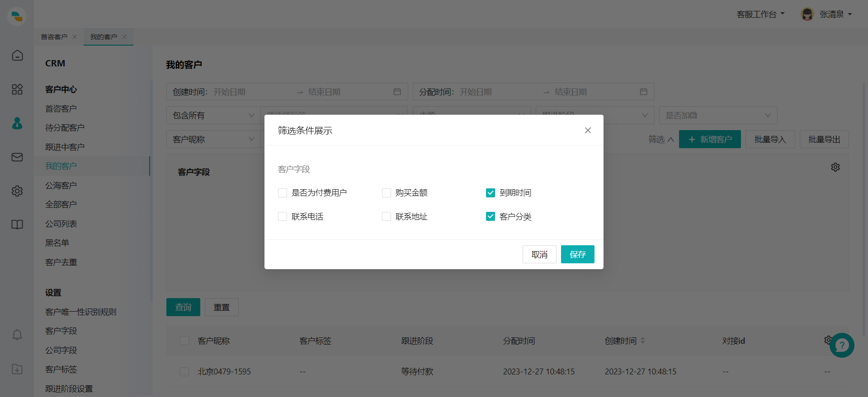Select the customer person icon in sidebar
Screen dimensions: 868x397
click(17, 123)
